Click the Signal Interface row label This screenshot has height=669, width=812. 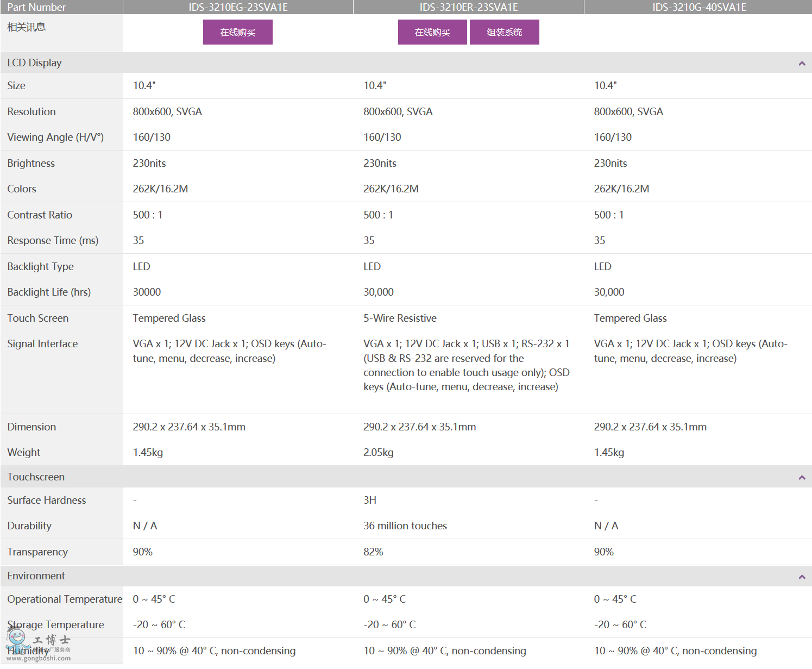coord(42,343)
